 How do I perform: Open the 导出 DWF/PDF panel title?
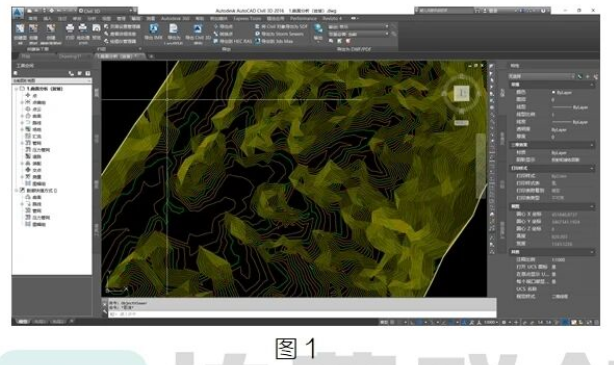354,49
